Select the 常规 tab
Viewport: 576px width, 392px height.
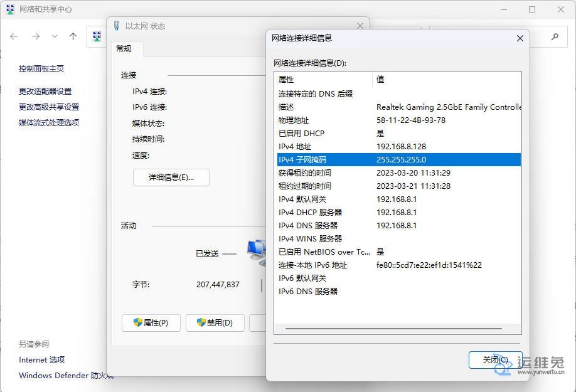(x=124, y=49)
